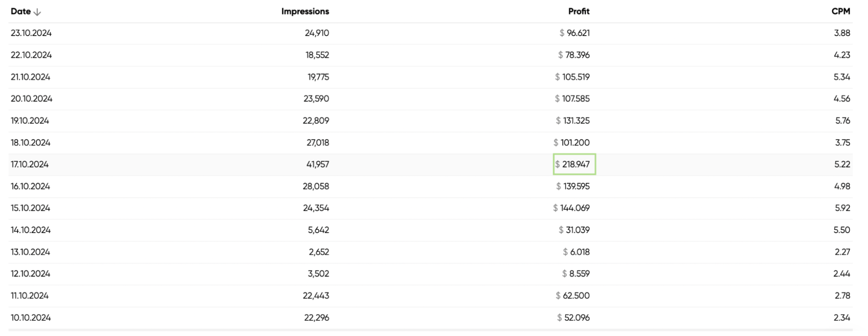Select the $6.018 profit value
The height and width of the screenshot is (336, 868).
tap(577, 252)
